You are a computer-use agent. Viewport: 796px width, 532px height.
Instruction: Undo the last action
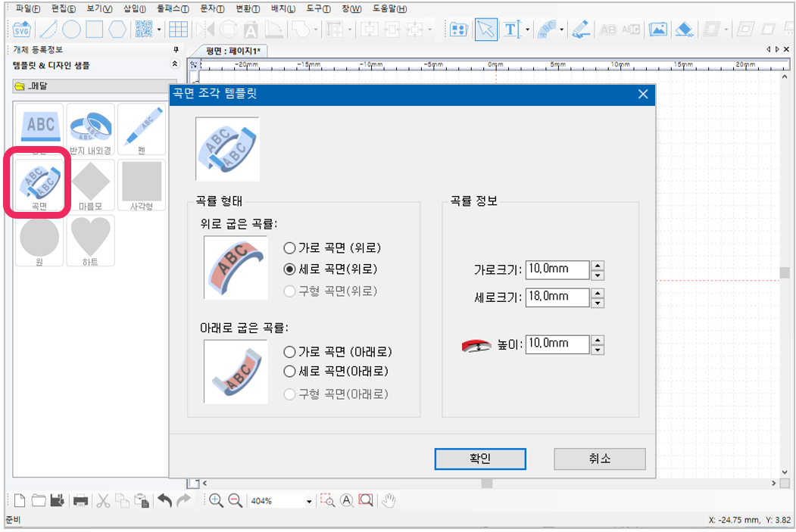165,500
